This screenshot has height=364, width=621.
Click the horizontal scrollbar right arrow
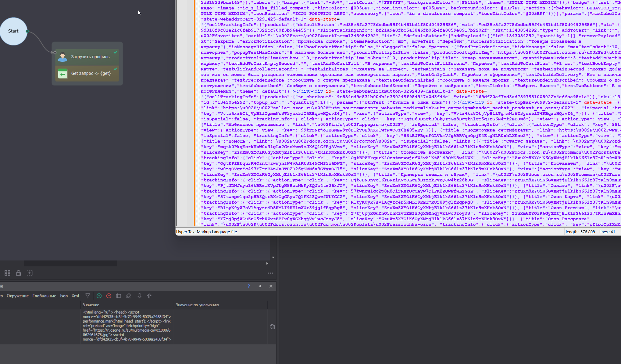tap(267, 263)
